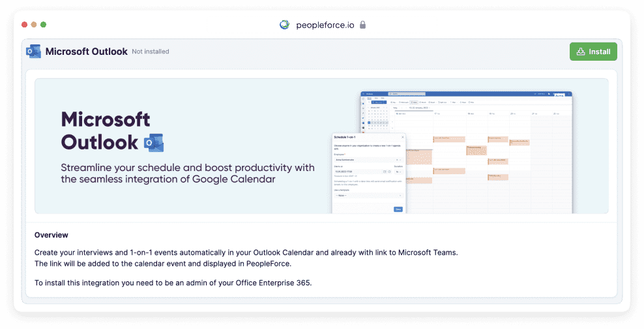Click the Outlook icon beside the page title
The width and height of the screenshot is (644, 329).
(33, 52)
